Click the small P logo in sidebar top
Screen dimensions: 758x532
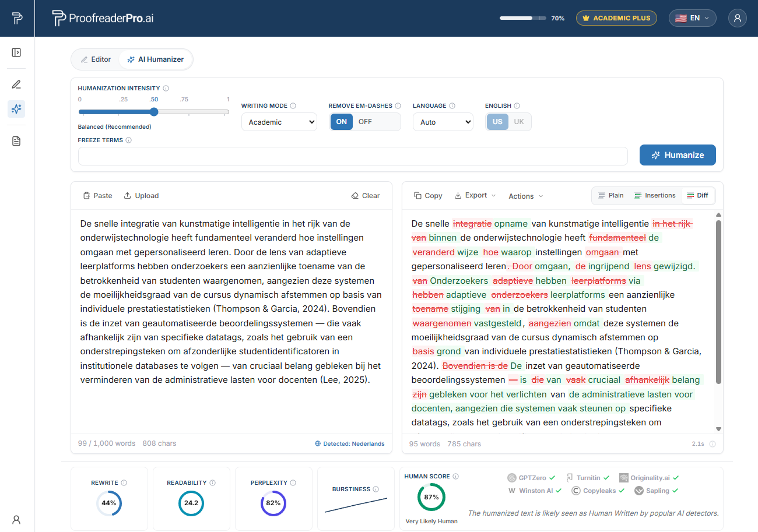click(x=17, y=18)
